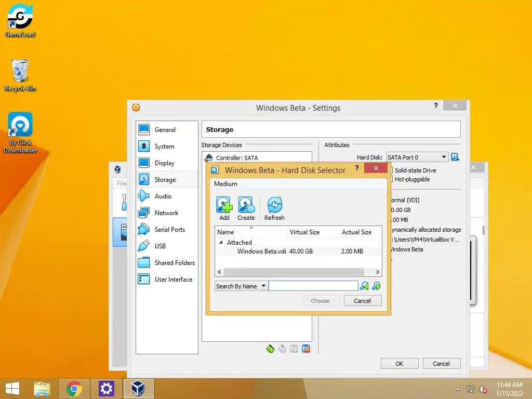Click the network tray icon
Viewport: 532px width, 399px height.
[470, 389]
